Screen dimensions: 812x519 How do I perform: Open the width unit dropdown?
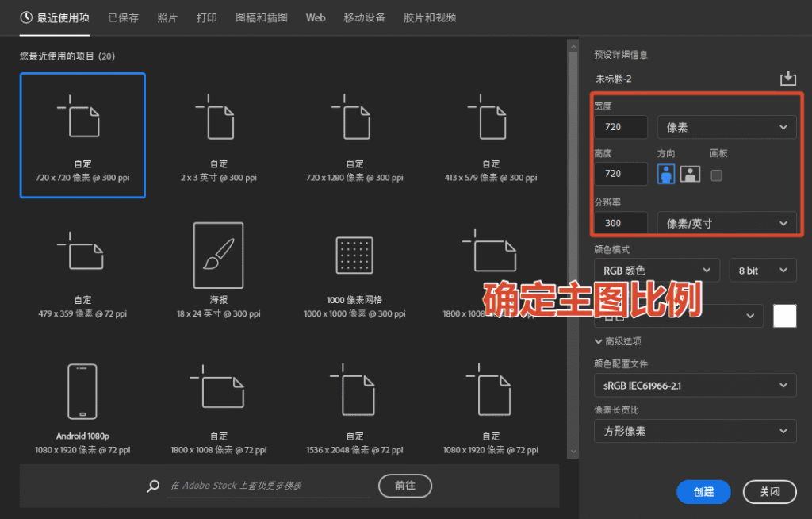click(726, 127)
